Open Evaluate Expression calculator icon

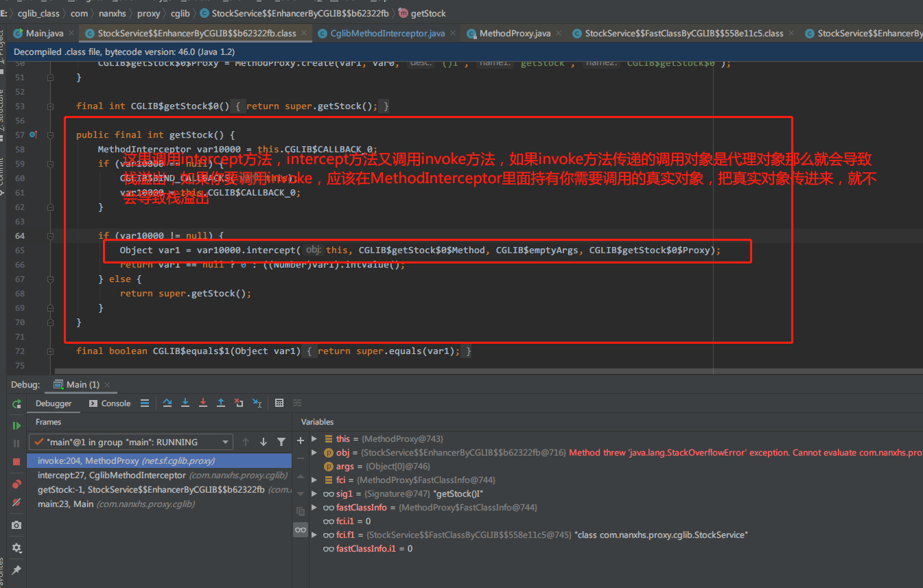[279, 403]
